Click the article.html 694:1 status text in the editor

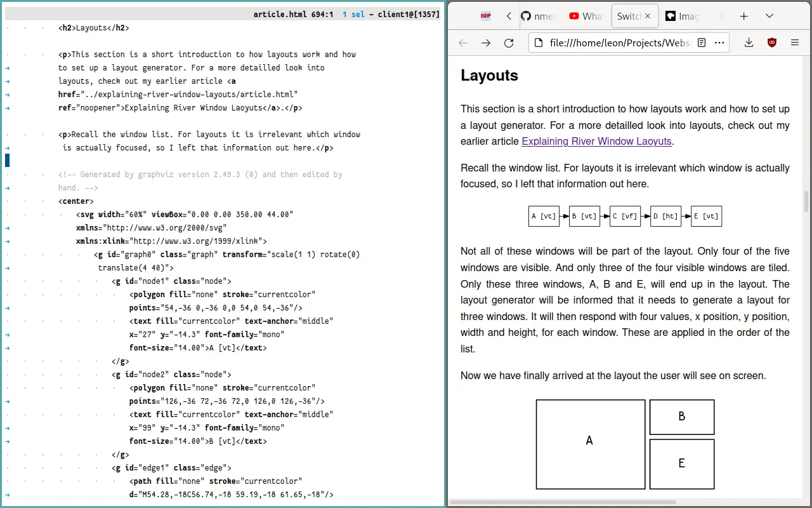293,14
